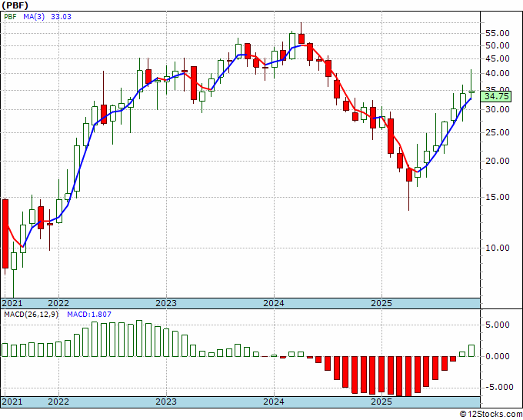
Task: Click the 40.00 price axis label
Action: click(498, 73)
